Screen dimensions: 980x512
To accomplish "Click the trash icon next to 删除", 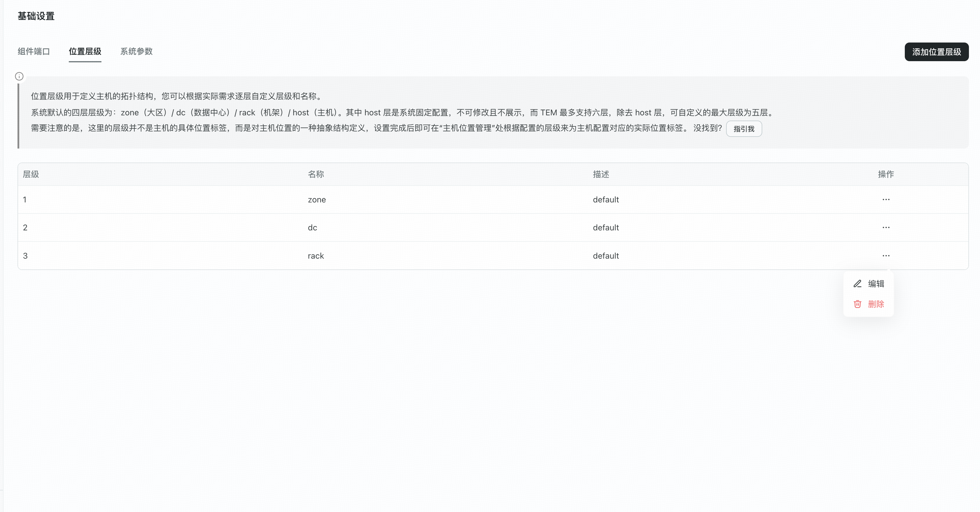I will click(x=858, y=304).
